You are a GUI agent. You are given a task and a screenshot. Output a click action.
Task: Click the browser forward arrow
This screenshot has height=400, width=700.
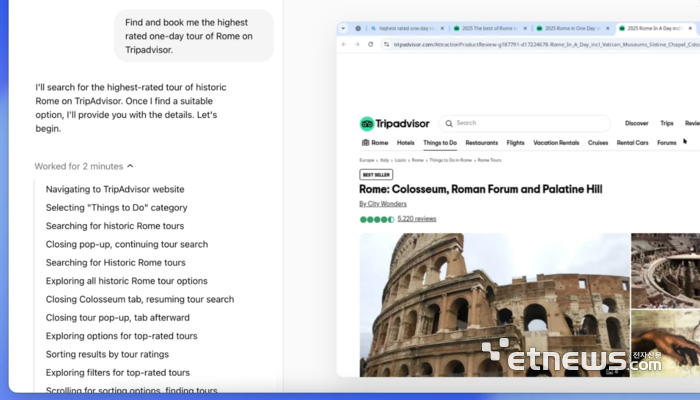click(x=358, y=45)
